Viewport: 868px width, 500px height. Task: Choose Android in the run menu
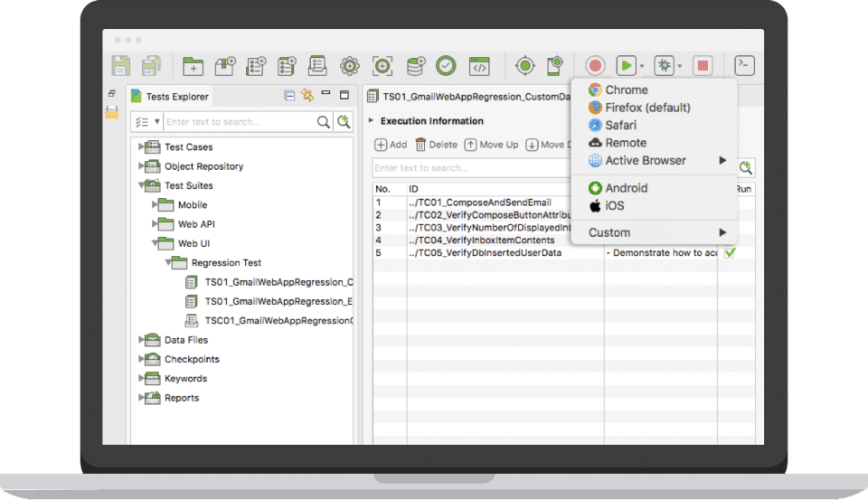pyautogui.click(x=626, y=188)
